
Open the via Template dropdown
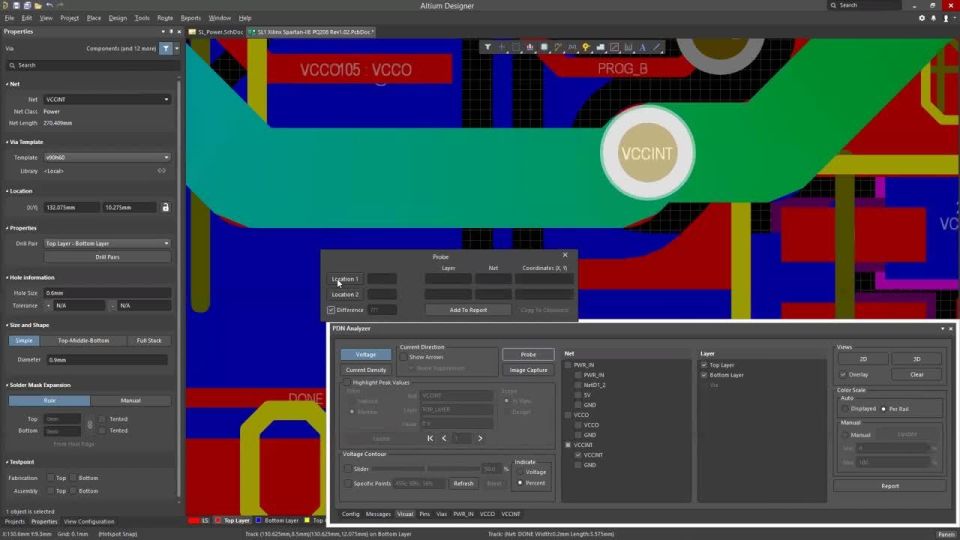pyautogui.click(x=107, y=157)
